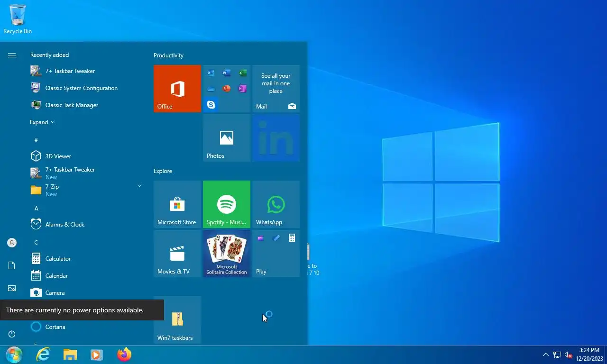Open Recycle Bin on desktop
Screen dimensions: 607x364
coord(18,19)
